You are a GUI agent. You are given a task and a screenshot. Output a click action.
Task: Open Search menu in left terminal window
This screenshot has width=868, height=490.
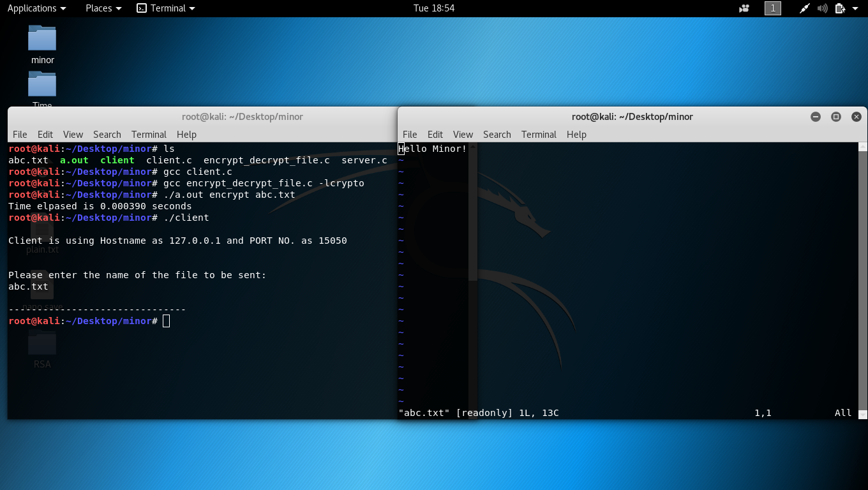pyautogui.click(x=107, y=134)
